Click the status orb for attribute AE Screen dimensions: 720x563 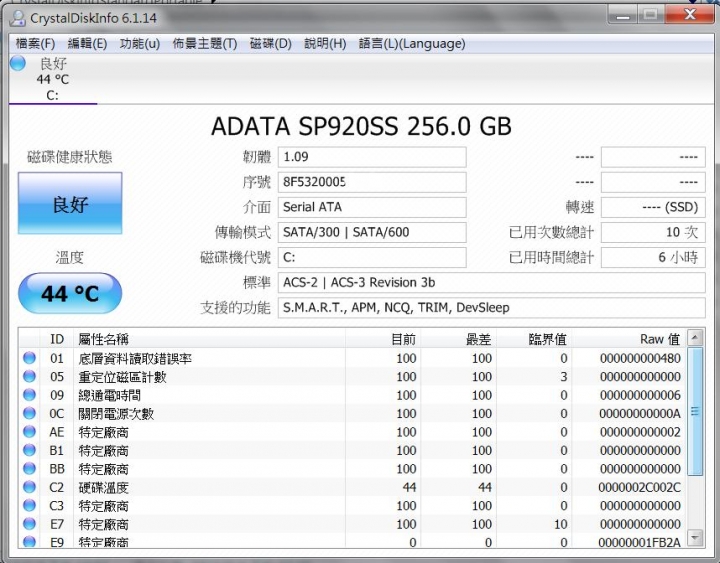pos(29,431)
